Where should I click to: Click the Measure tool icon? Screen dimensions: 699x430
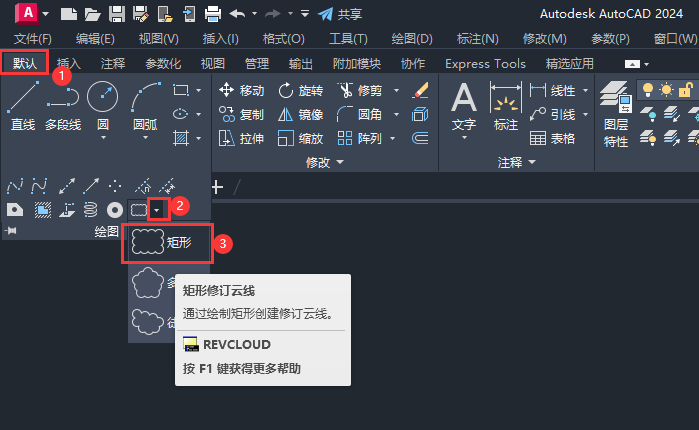coord(167,186)
